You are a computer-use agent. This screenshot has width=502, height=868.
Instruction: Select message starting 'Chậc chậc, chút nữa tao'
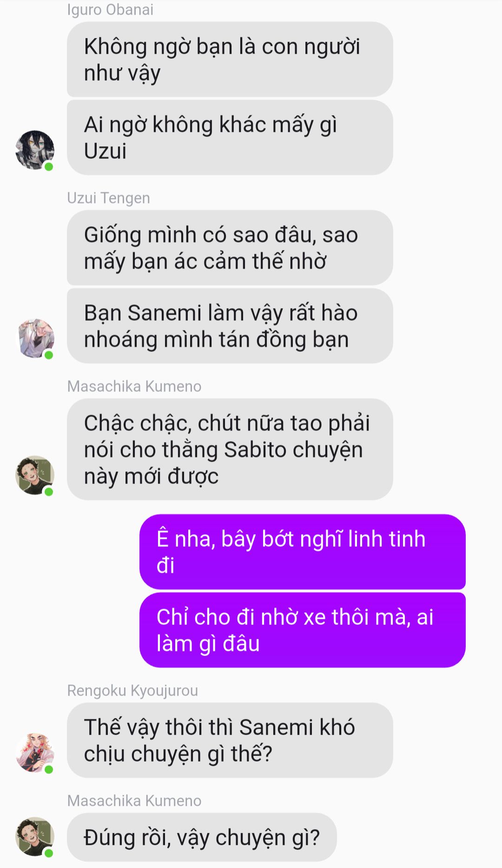click(x=230, y=449)
